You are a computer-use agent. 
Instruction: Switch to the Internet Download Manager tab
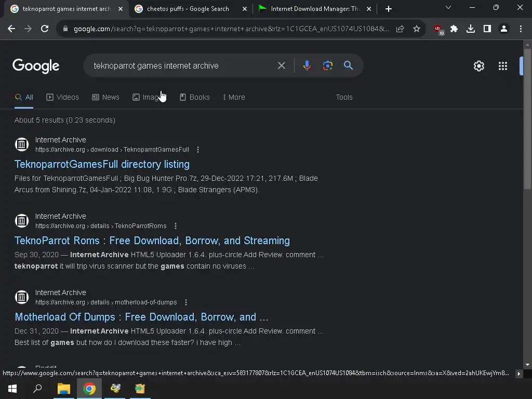[x=314, y=9]
